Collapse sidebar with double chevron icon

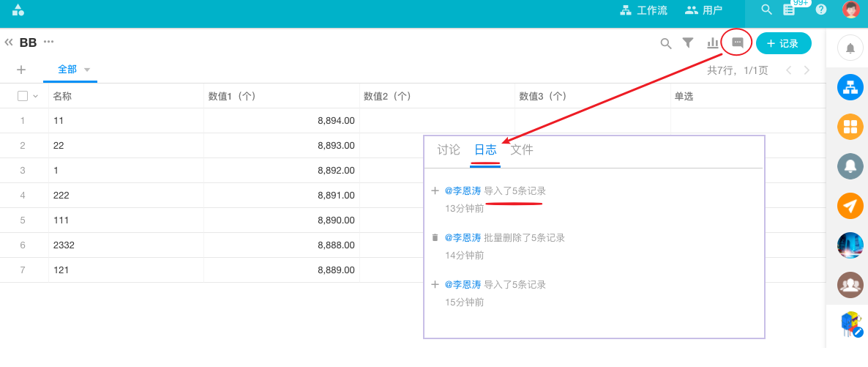[x=9, y=42]
